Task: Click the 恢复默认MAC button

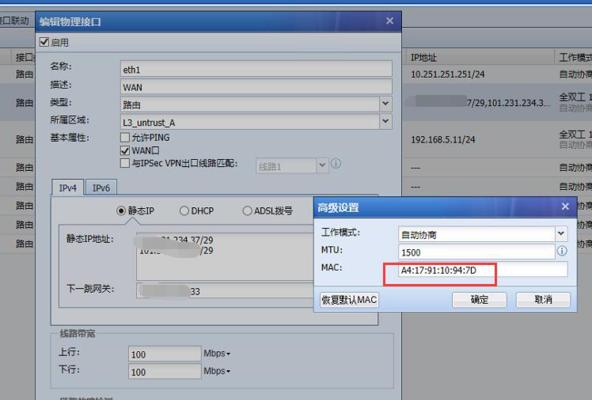Action: click(x=349, y=300)
